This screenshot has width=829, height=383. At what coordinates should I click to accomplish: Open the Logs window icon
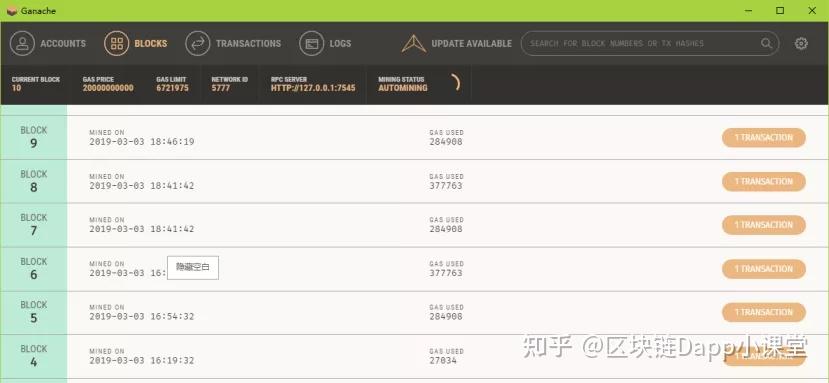[x=311, y=43]
